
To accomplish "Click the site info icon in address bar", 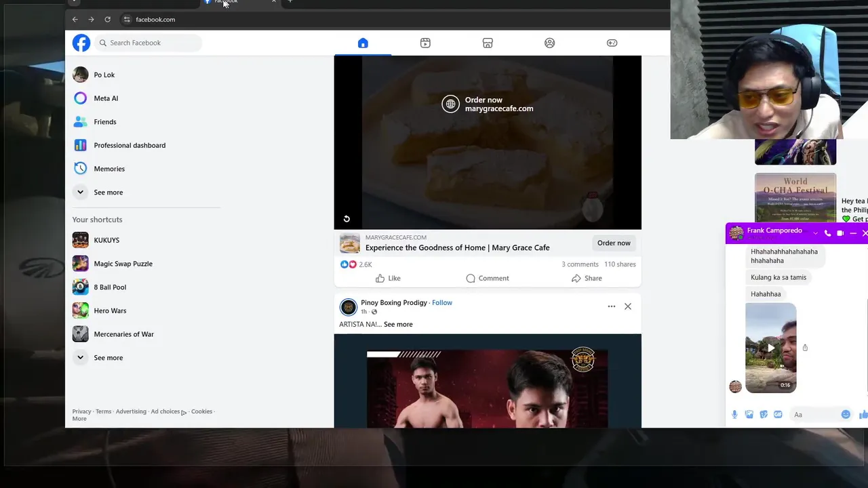I will pyautogui.click(x=126, y=20).
